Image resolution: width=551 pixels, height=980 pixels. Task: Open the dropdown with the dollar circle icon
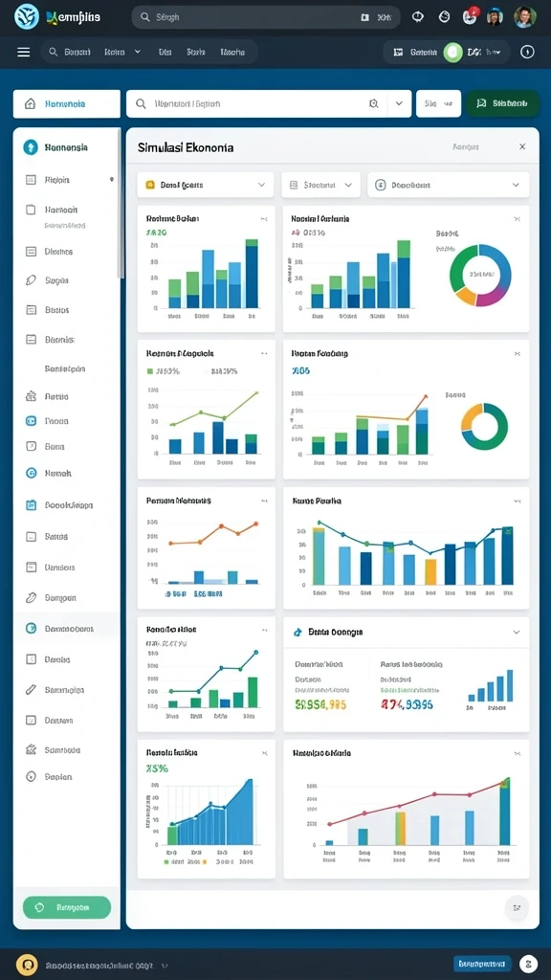click(448, 185)
